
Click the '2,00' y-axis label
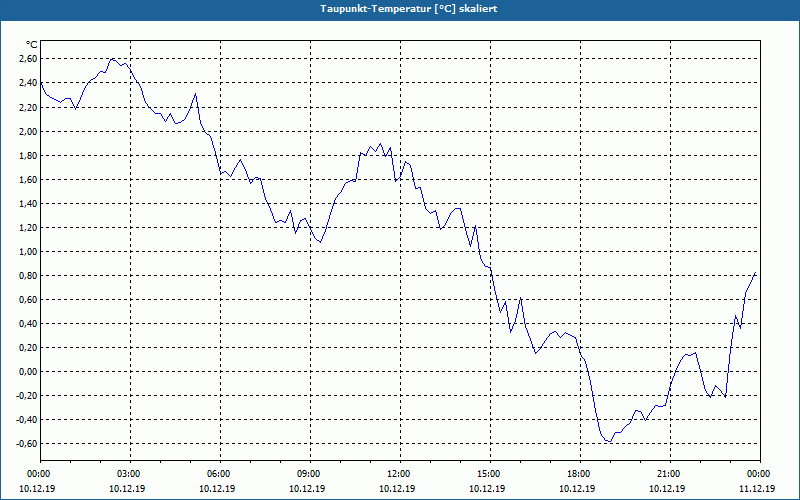click(29, 131)
